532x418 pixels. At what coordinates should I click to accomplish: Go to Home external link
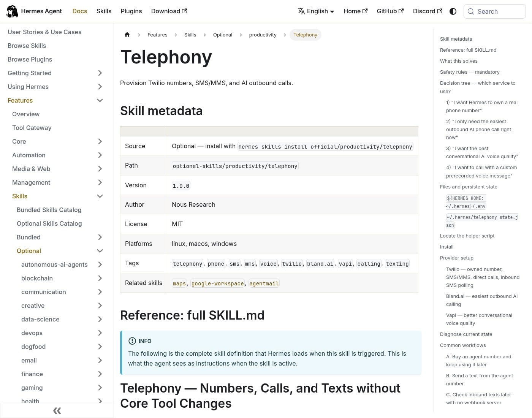tap(356, 11)
